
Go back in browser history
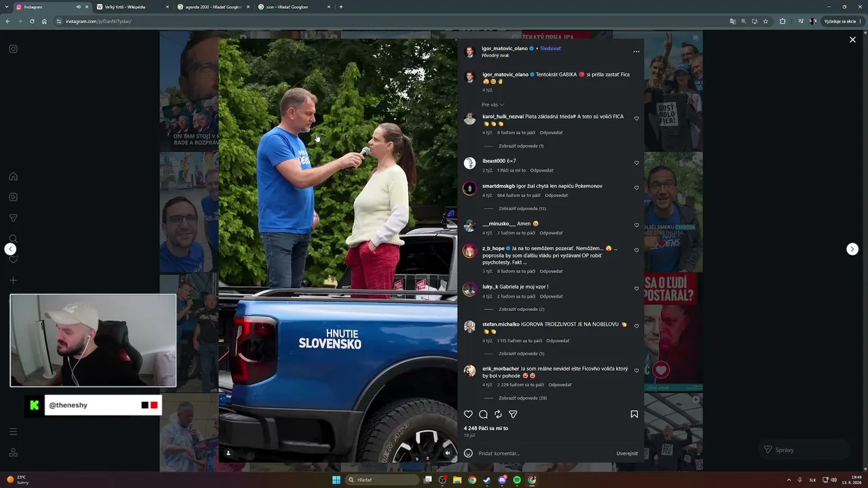click(7, 21)
